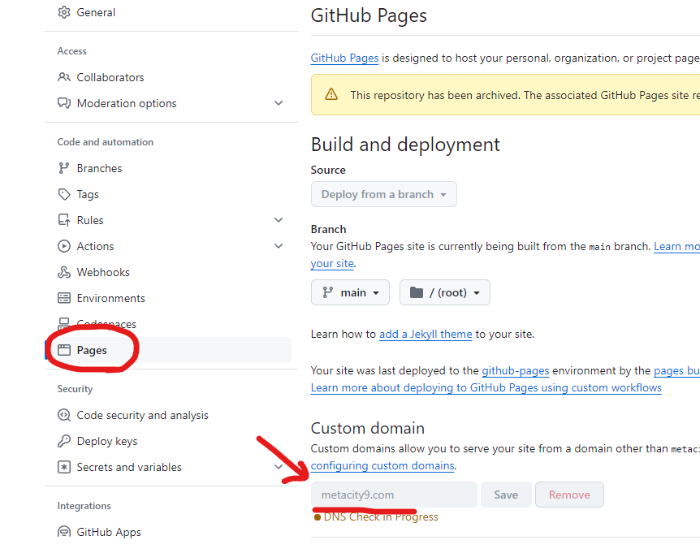
Task: Click the Save custom domain button
Action: tap(506, 495)
